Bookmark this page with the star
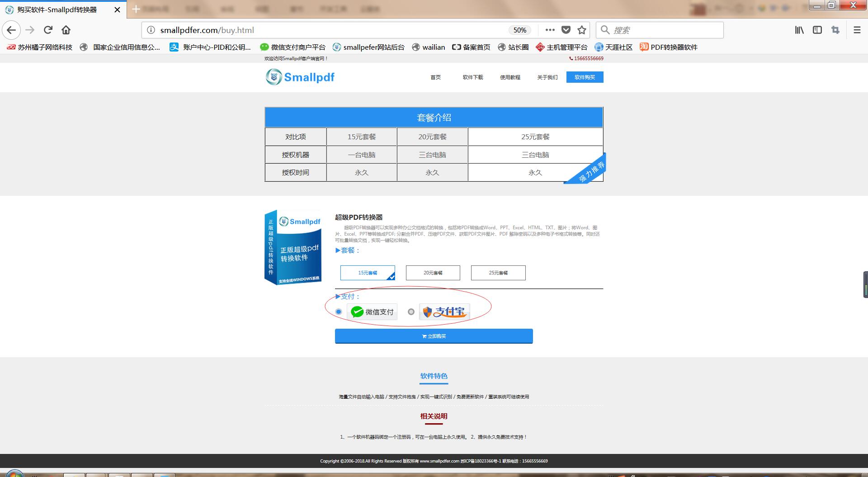Image resolution: width=868 pixels, height=477 pixels. pyautogui.click(x=582, y=30)
